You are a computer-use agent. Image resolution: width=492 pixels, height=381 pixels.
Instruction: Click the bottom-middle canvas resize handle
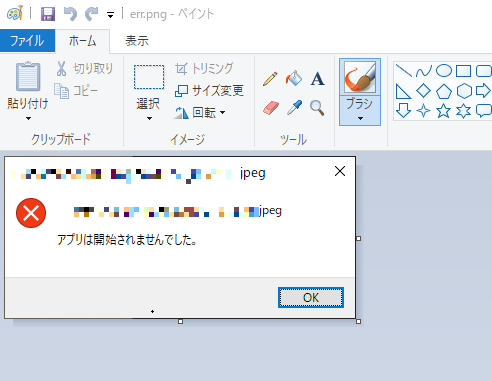click(180, 321)
